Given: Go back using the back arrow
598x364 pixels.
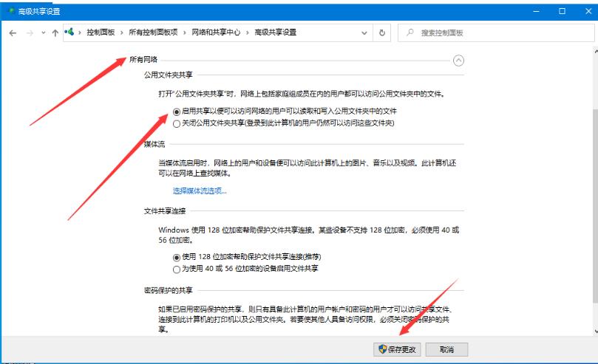Looking at the screenshot, I should pos(13,33).
